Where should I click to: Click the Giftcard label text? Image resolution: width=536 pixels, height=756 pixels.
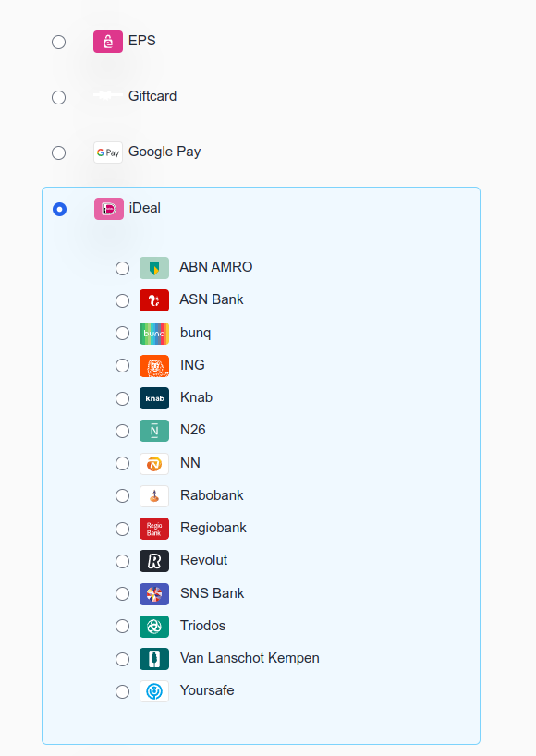click(152, 96)
